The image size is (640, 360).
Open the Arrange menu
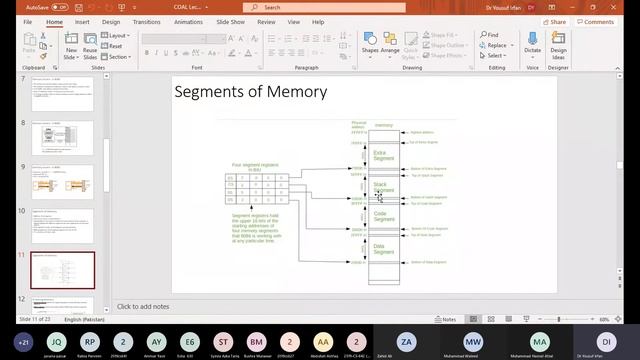point(390,45)
